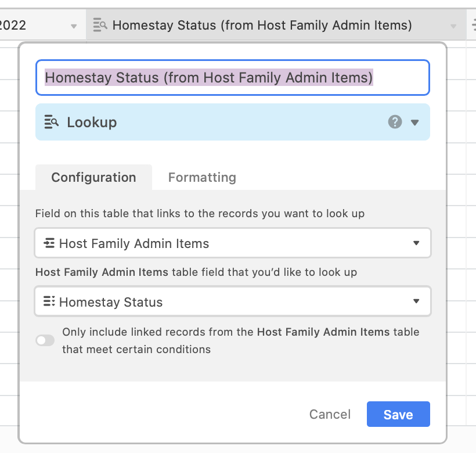Screen dimensions: 476x453
Task: Expand the Lookup field type dropdown arrow
Action: click(x=414, y=123)
